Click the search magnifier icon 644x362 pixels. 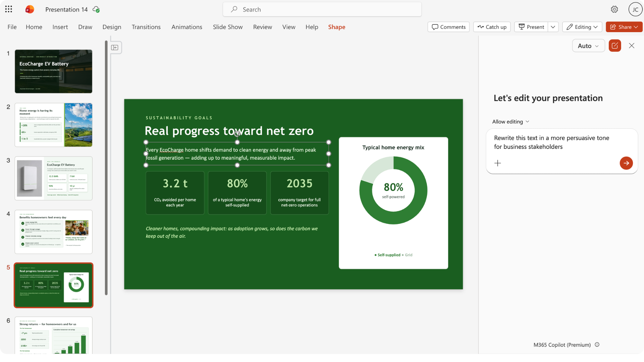pyautogui.click(x=234, y=9)
